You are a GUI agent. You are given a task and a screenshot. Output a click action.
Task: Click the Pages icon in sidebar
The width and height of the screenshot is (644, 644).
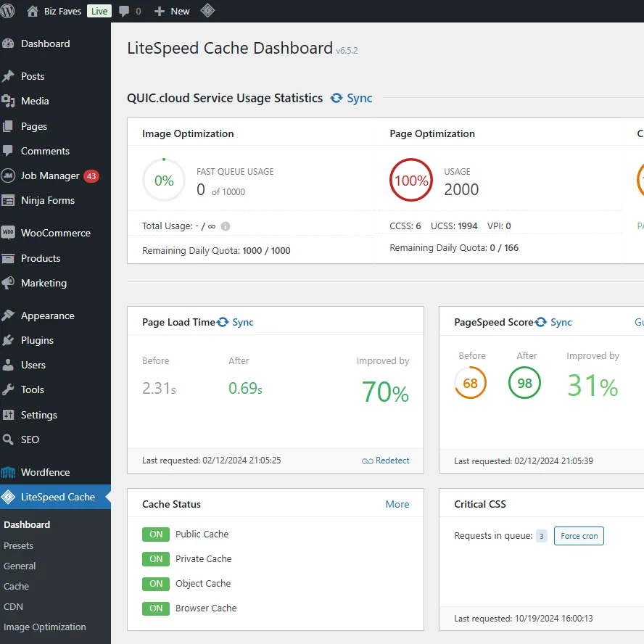pyautogui.click(x=8, y=126)
